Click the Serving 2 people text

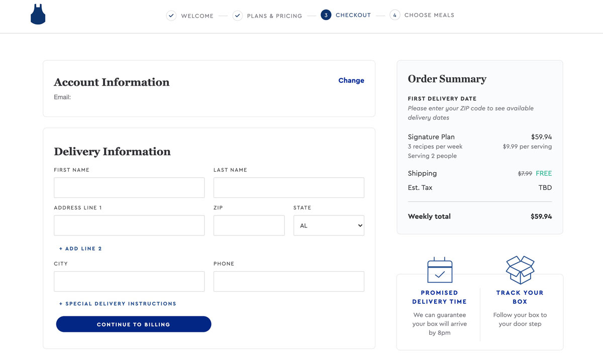click(432, 156)
